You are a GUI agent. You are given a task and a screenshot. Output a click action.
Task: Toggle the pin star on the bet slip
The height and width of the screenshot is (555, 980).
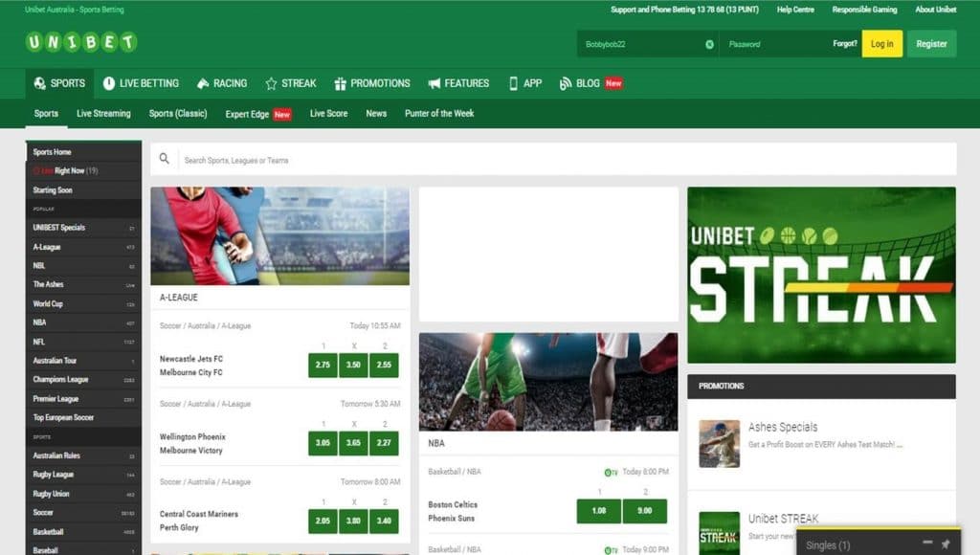click(945, 544)
